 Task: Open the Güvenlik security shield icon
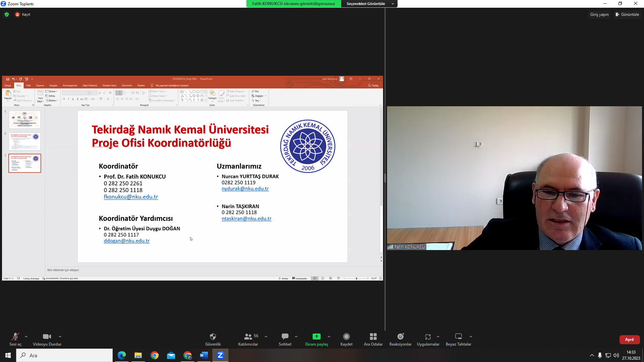213,337
